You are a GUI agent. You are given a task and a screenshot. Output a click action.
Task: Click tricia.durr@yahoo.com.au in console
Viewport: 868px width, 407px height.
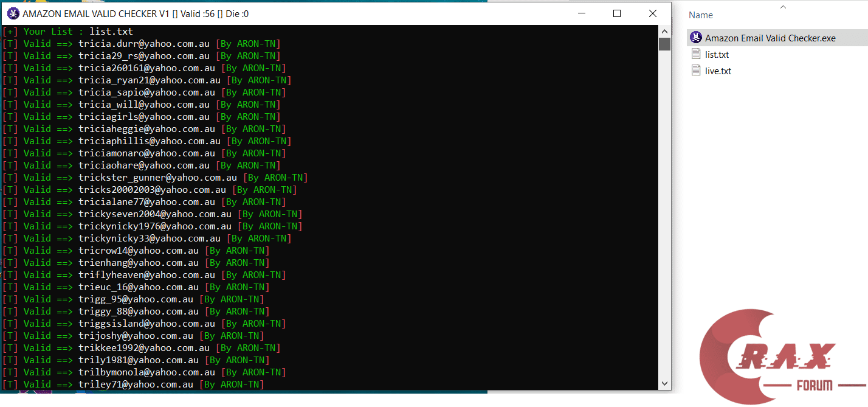(x=144, y=43)
